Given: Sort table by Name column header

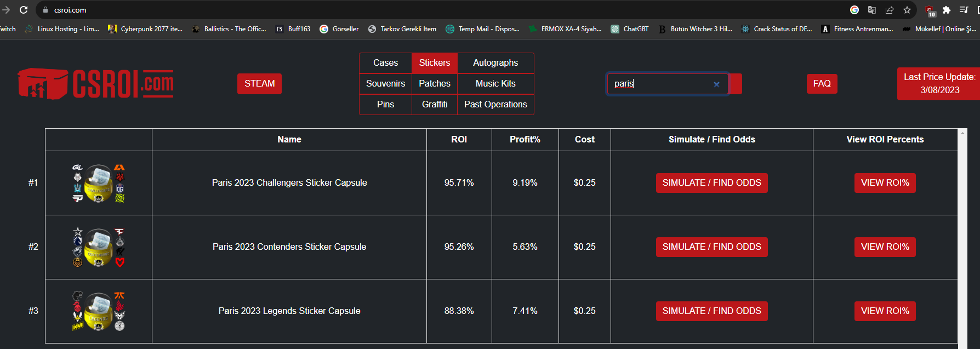Looking at the screenshot, I should pos(289,140).
